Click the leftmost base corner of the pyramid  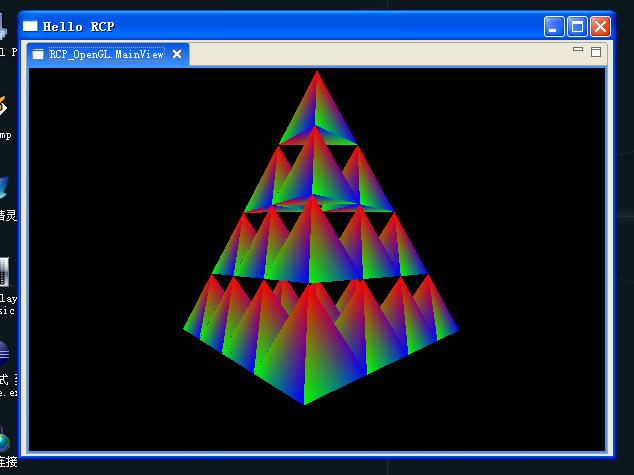185,328
